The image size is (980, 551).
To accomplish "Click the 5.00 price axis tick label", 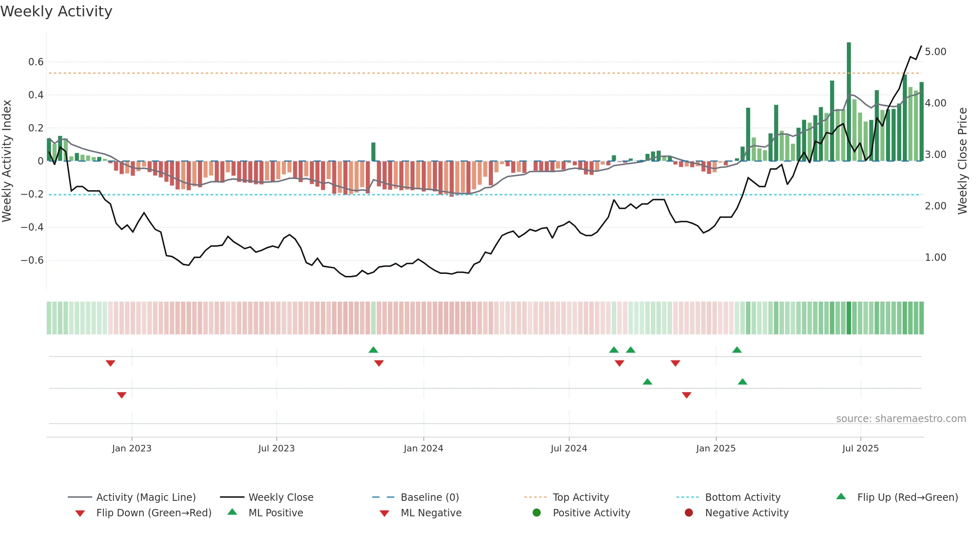I will (x=935, y=52).
